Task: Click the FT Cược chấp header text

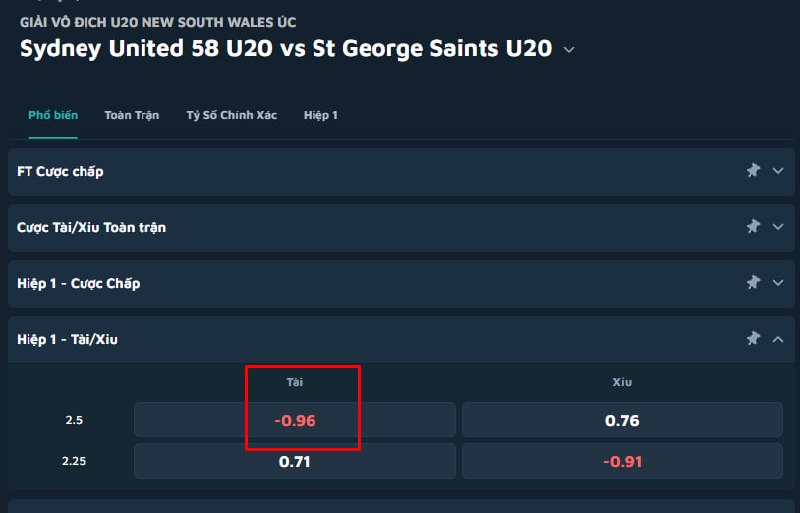Action: pos(60,172)
